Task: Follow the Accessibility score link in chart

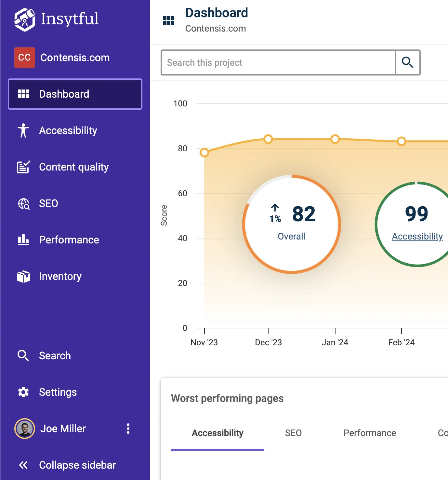Action: pyautogui.click(x=417, y=236)
